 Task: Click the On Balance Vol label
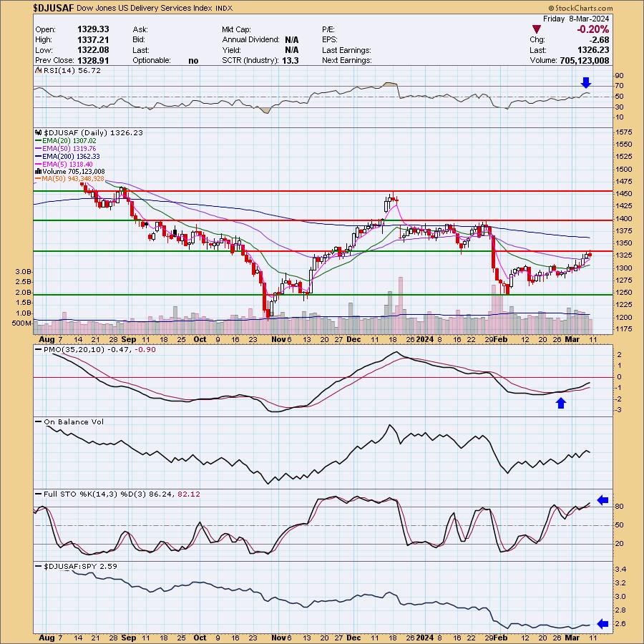coord(70,421)
